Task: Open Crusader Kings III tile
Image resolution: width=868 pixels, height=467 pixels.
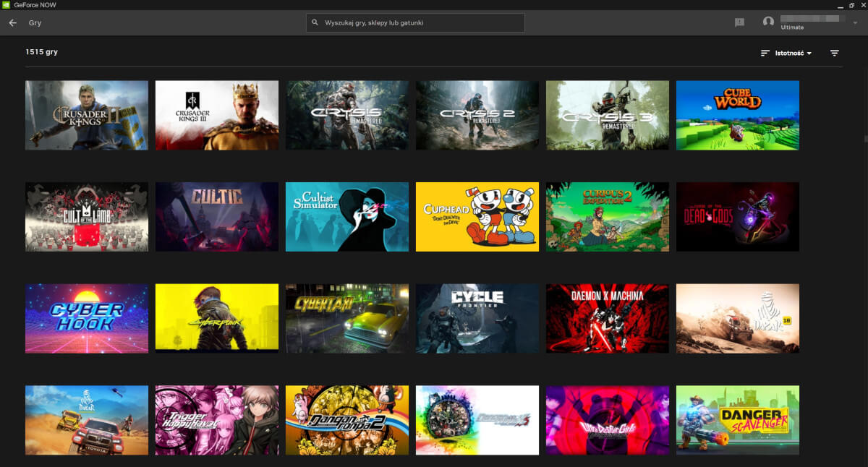Action: 216,115
